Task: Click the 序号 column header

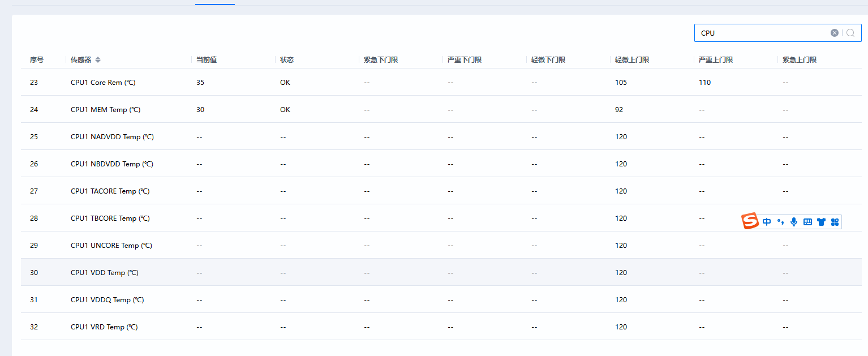Action: tap(37, 60)
